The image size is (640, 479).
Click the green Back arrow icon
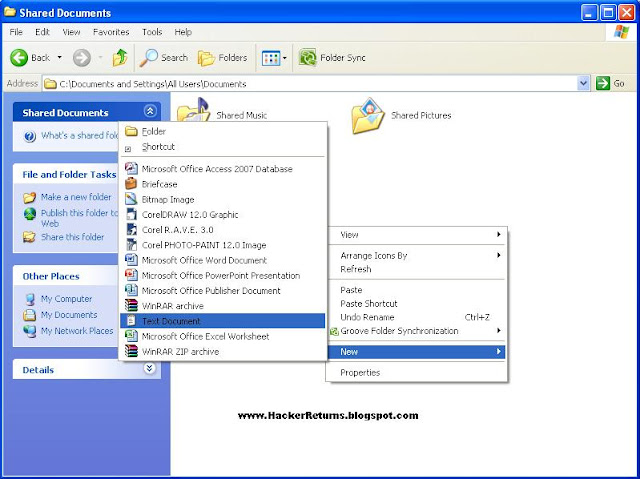pos(19,58)
